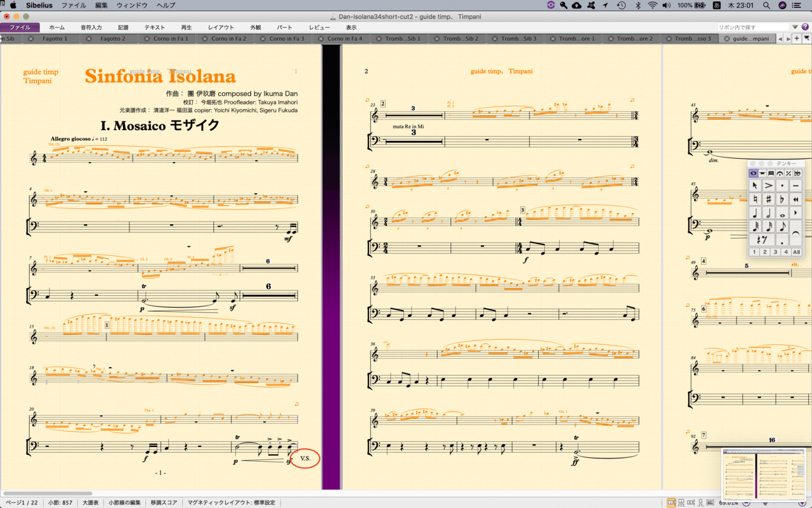Open the document tabs list dropdown
The height and width of the screenshot is (508, 812).
click(x=807, y=39)
